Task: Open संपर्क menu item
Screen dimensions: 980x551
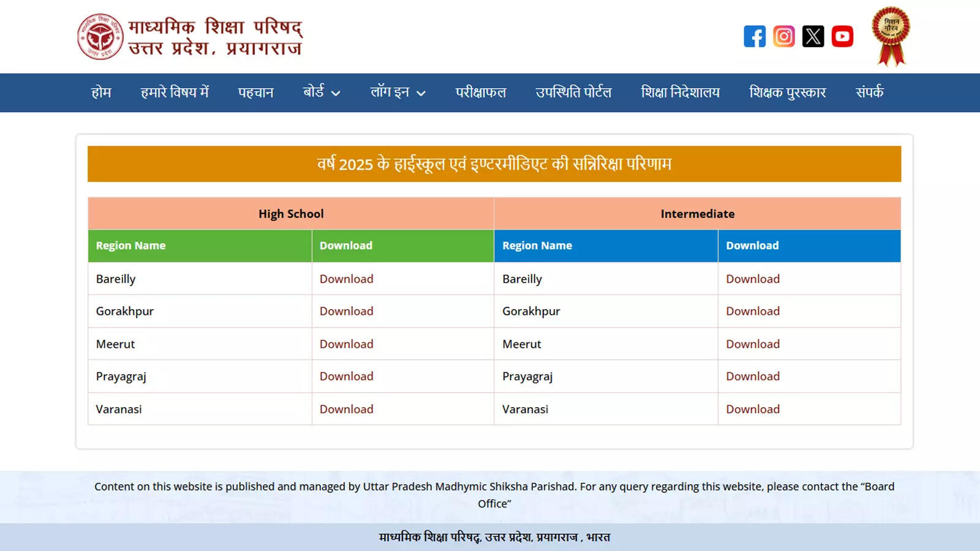Action: [870, 92]
